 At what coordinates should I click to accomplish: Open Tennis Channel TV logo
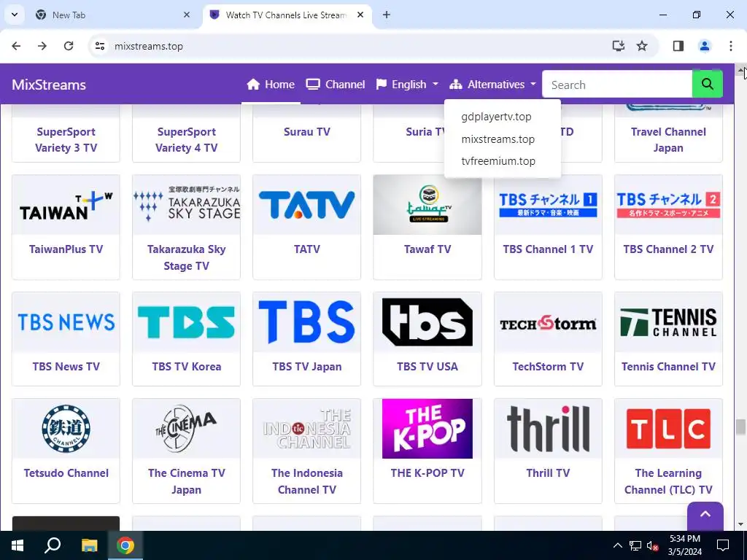click(x=668, y=322)
